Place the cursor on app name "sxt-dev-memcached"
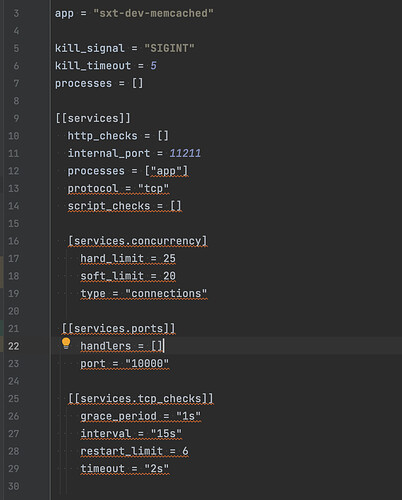The height and width of the screenshot is (500, 402). tap(153, 13)
